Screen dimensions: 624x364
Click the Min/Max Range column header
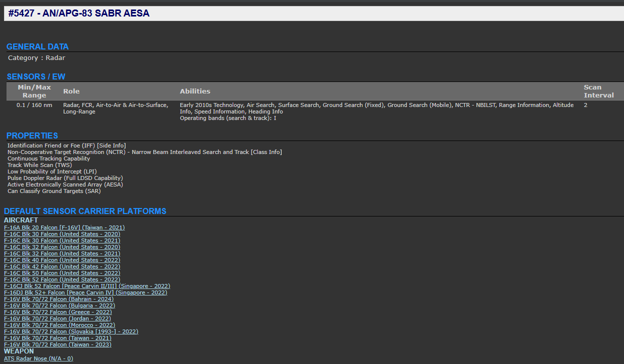click(35, 91)
